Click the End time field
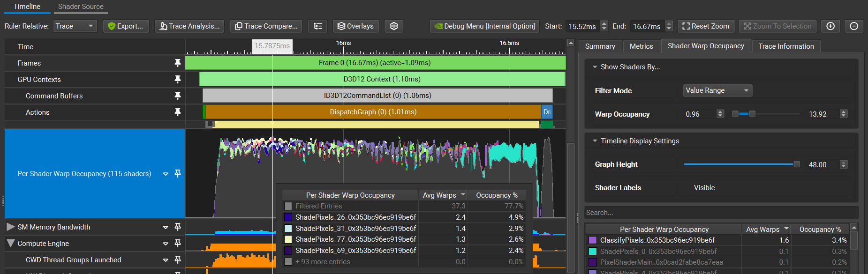 (647, 26)
